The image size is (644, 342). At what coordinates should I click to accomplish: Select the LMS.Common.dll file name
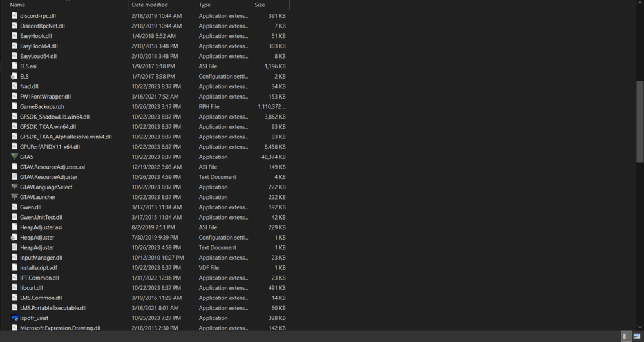pos(41,298)
